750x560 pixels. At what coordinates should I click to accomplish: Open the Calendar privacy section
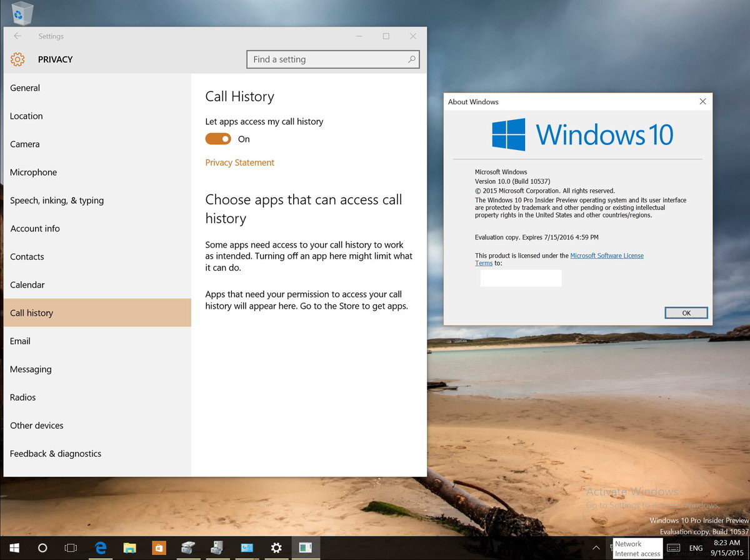pos(97,285)
